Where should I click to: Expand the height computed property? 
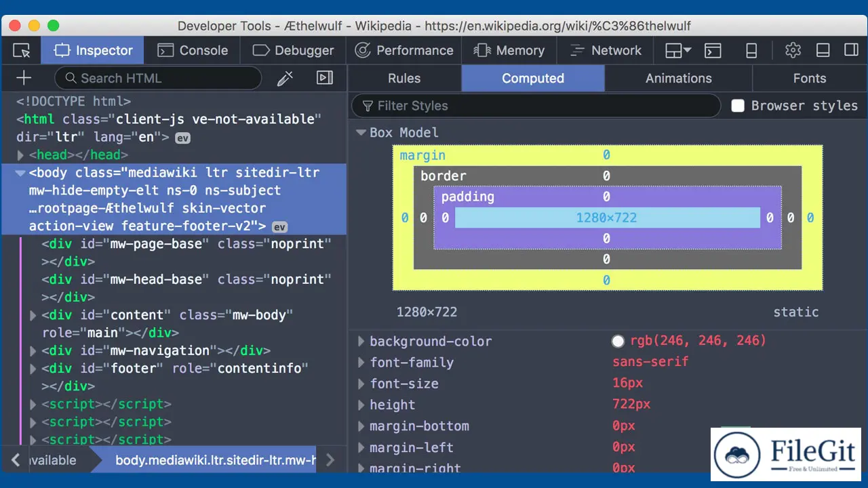point(361,405)
